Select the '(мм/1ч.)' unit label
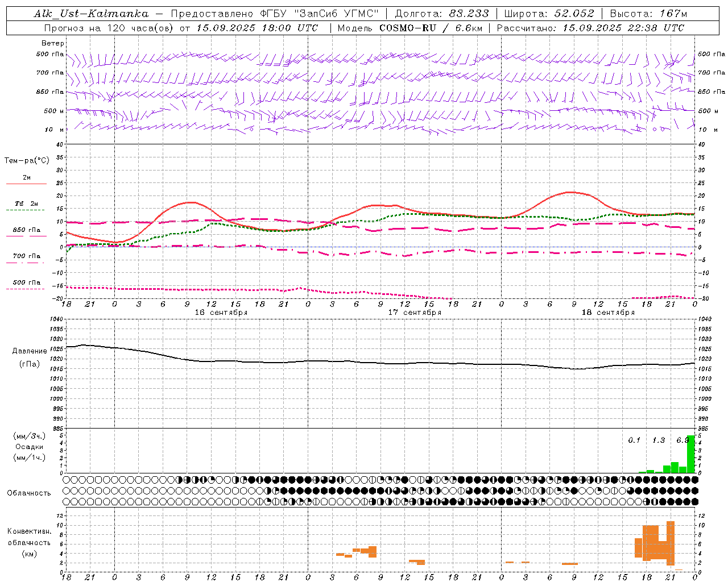This screenshot has width=728, height=582. coord(30,458)
